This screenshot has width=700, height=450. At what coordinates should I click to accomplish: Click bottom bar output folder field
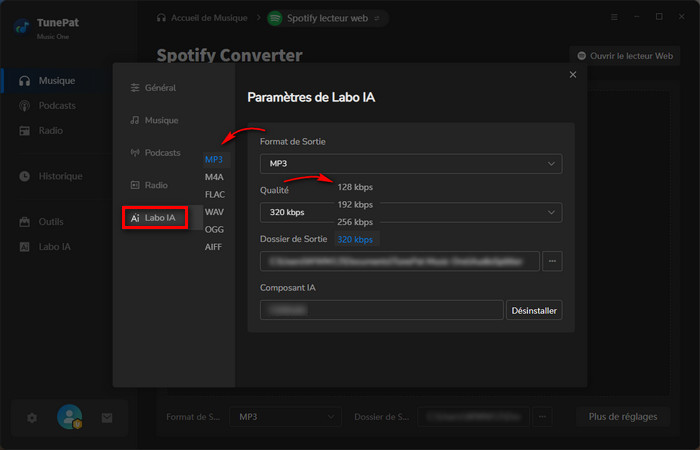pyautogui.click(x=473, y=417)
